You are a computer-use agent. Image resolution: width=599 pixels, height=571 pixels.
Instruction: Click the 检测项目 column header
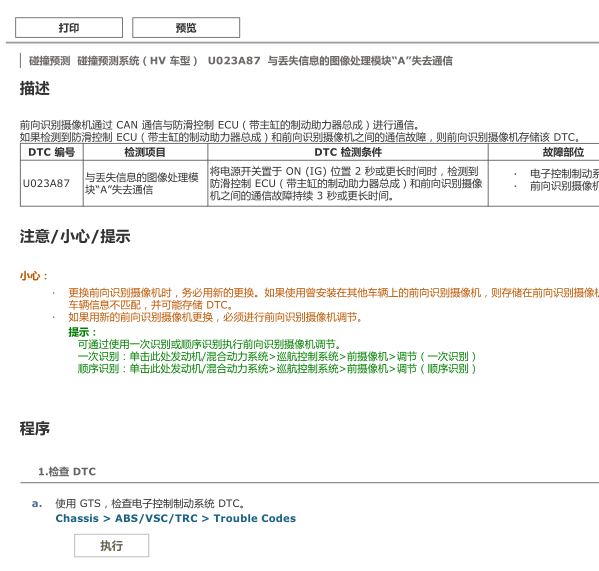point(145,152)
